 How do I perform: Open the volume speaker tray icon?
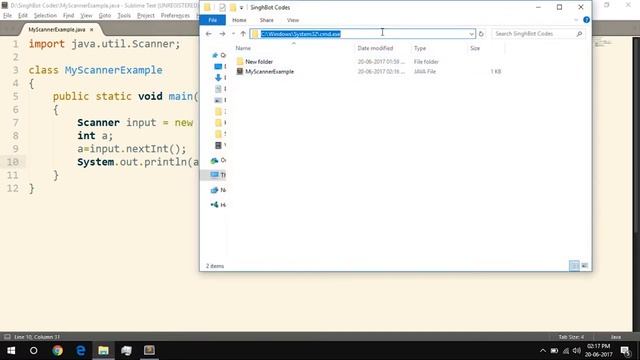576,351
